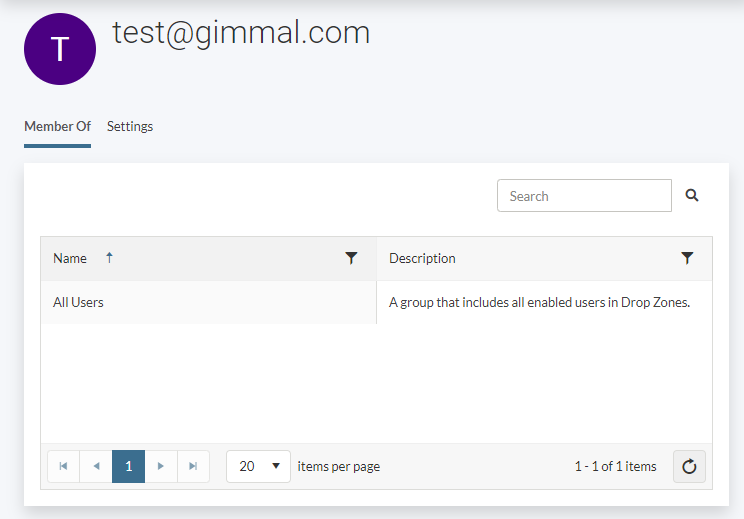Open the Name column filter
744x519 pixels.
coord(351,258)
